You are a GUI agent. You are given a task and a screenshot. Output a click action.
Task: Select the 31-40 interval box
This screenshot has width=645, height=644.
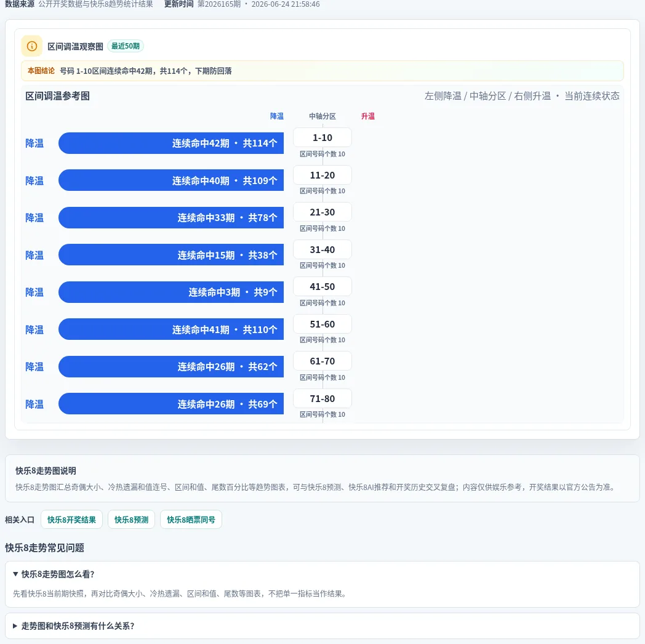click(x=322, y=249)
